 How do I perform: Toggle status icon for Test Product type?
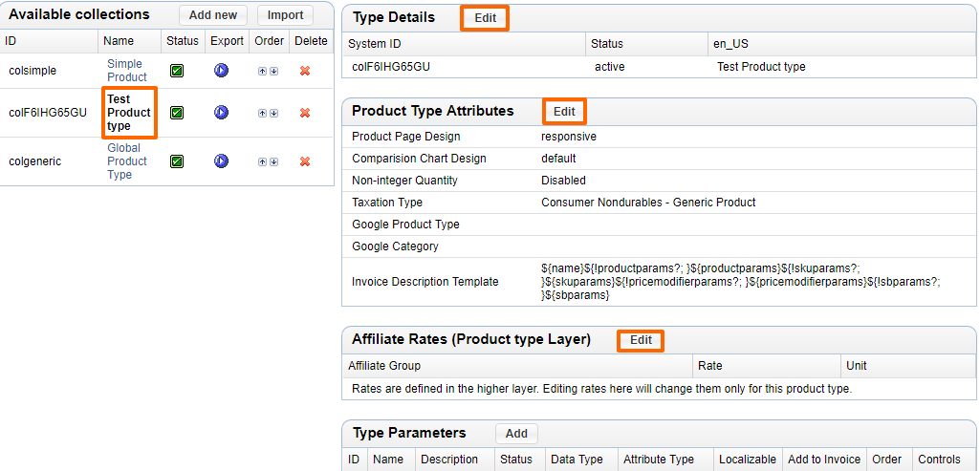click(x=177, y=113)
